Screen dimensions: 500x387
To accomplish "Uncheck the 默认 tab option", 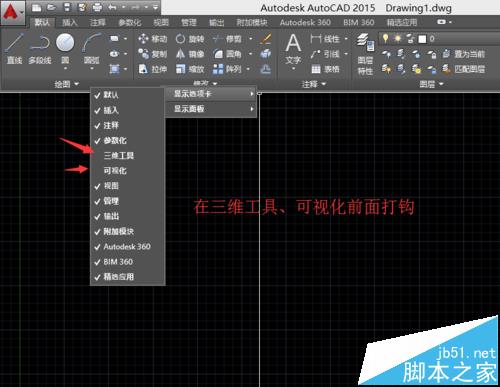I will point(128,95).
